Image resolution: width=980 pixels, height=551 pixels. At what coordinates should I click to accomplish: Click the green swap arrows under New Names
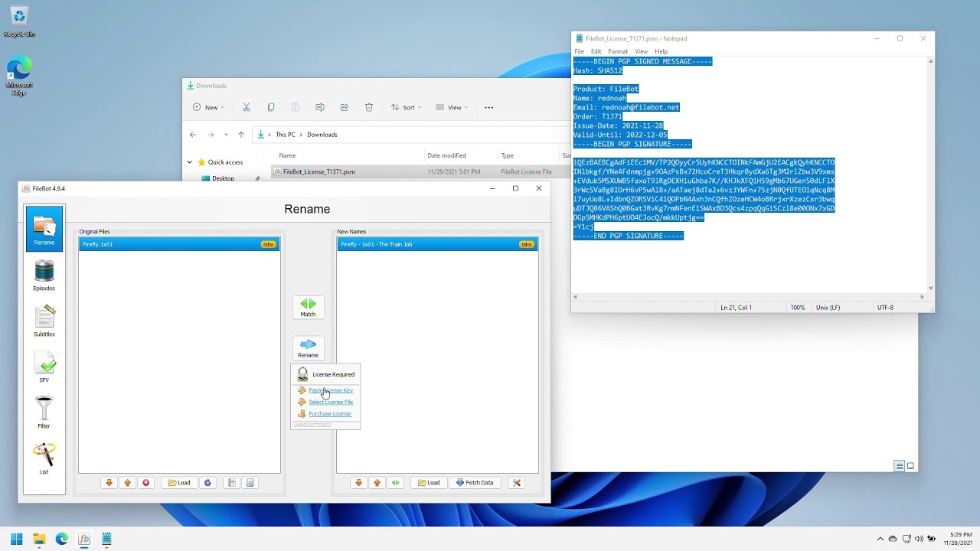tap(395, 483)
